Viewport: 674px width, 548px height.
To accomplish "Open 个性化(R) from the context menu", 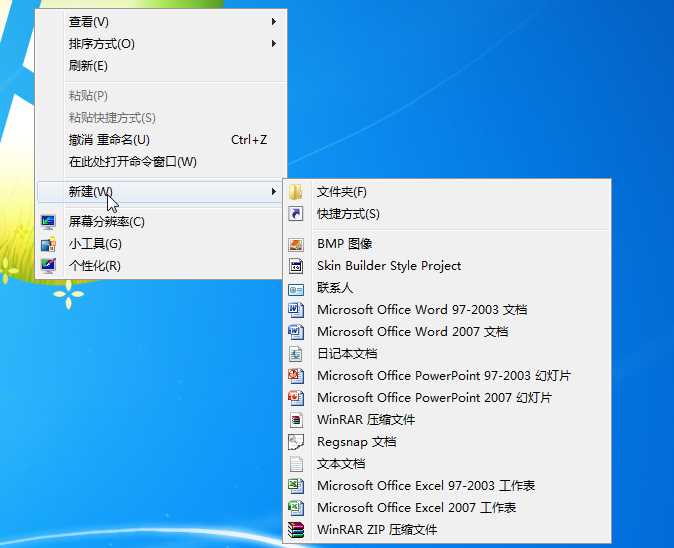I will (159, 266).
